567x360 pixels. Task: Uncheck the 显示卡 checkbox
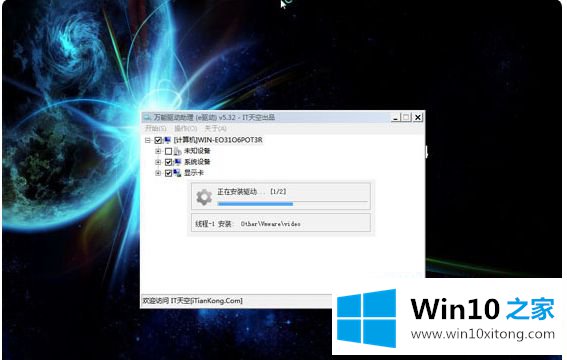click(x=168, y=173)
